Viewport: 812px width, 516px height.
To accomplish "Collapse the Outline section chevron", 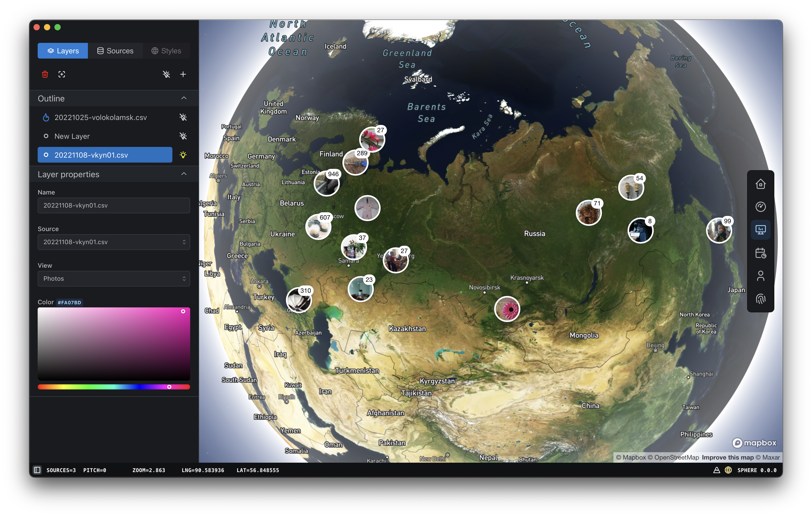I will (184, 98).
